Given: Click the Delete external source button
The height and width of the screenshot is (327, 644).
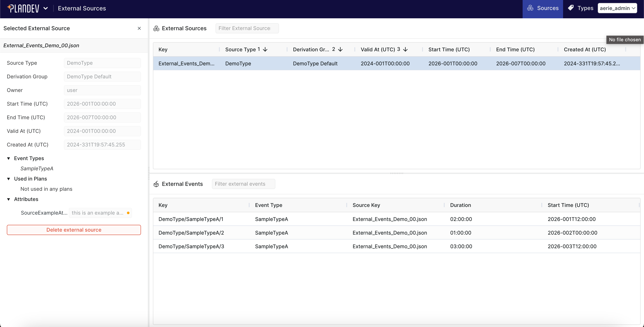Looking at the screenshot, I should pos(74,230).
